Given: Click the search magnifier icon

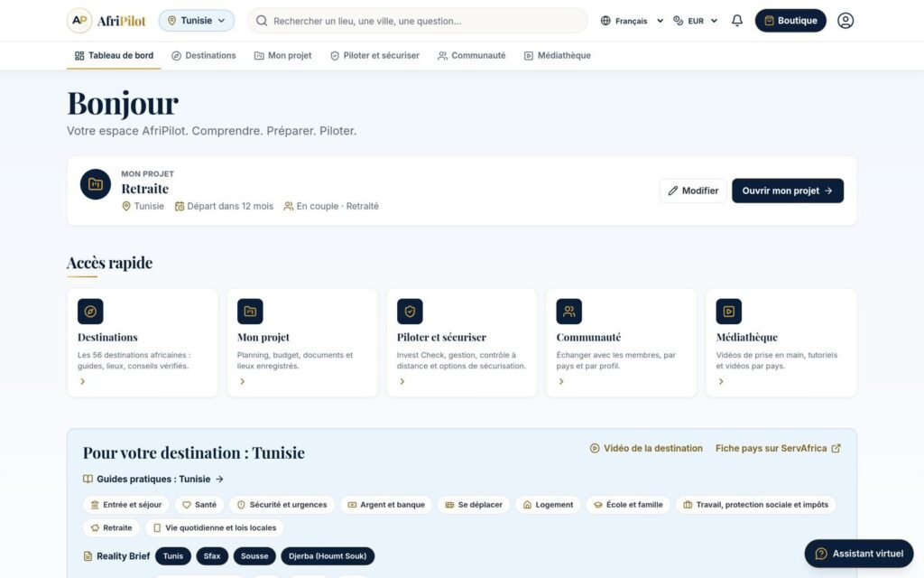Looking at the screenshot, I should point(262,21).
